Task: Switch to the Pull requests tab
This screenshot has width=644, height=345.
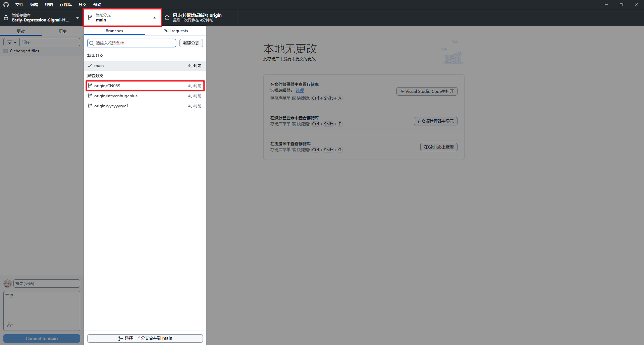Action: click(x=175, y=31)
